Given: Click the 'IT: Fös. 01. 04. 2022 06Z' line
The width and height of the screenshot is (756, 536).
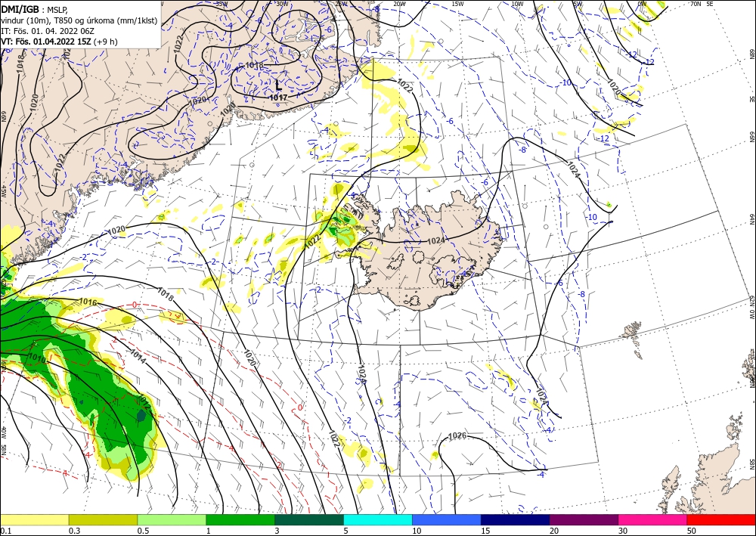Looking at the screenshot, I should click(x=48, y=31).
